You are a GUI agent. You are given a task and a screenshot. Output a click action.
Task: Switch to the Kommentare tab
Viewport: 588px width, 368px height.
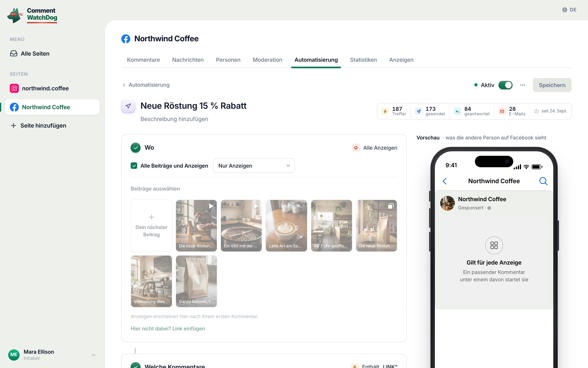coord(143,60)
